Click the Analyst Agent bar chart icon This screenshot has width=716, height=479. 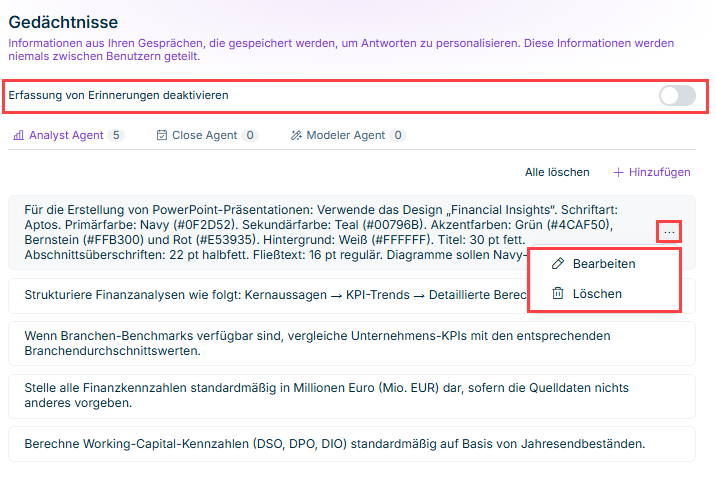click(19, 135)
